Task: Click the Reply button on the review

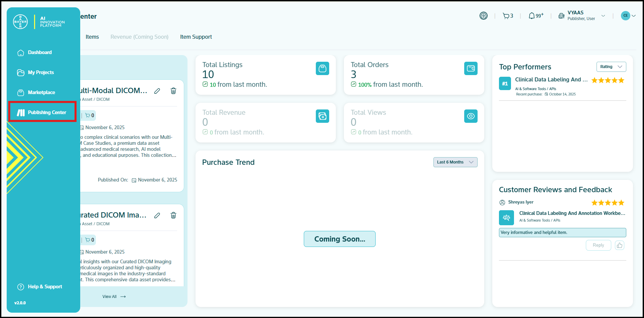Action: (x=598, y=245)
